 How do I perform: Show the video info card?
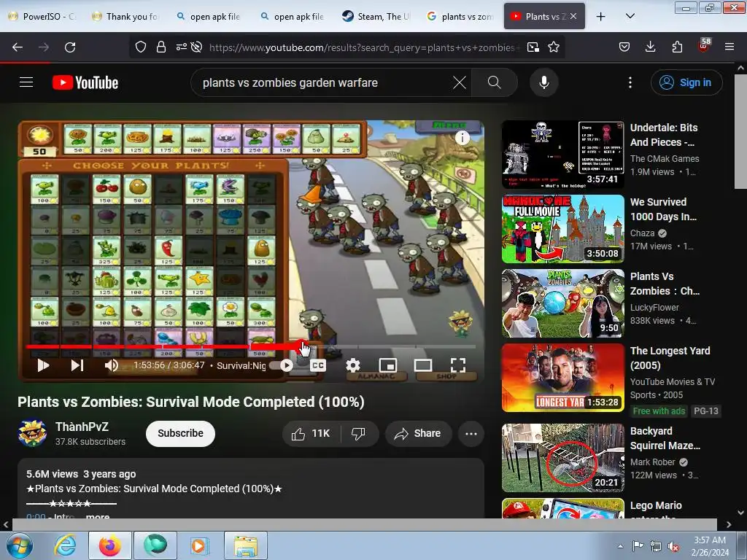click(x=462, y=138)
